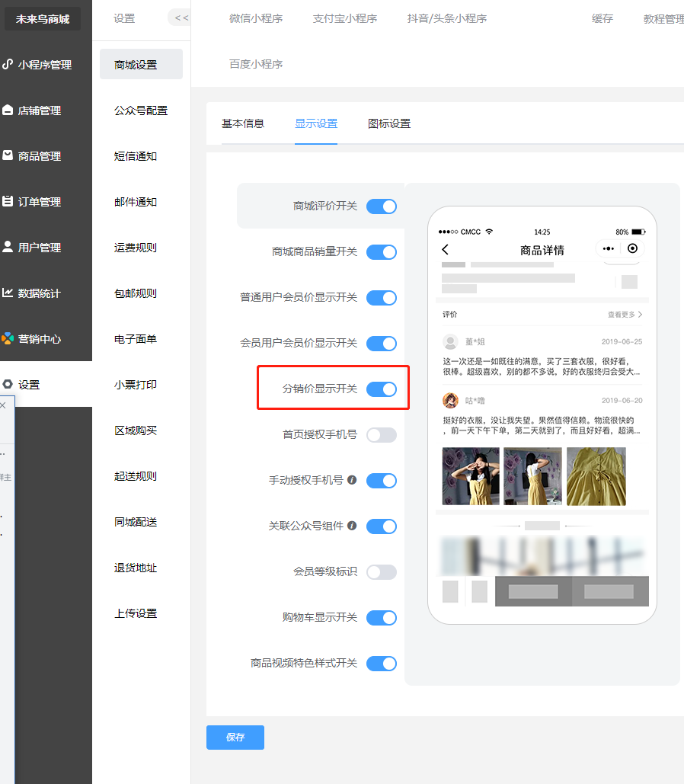Click 缓存 in the top bar
Viewport: 684px width, 784px height.
click(x=602, y=18)
